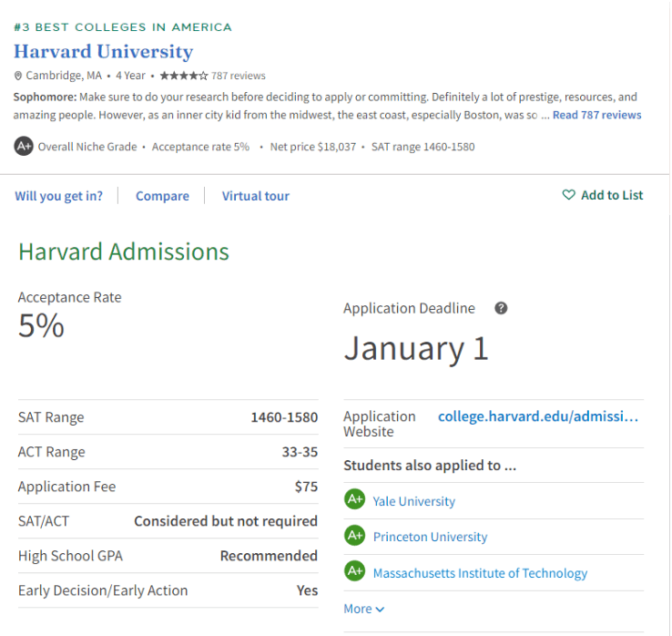Viewport: 672px width, 636px height.
Task: Select the Compare option
Action: 162,196
